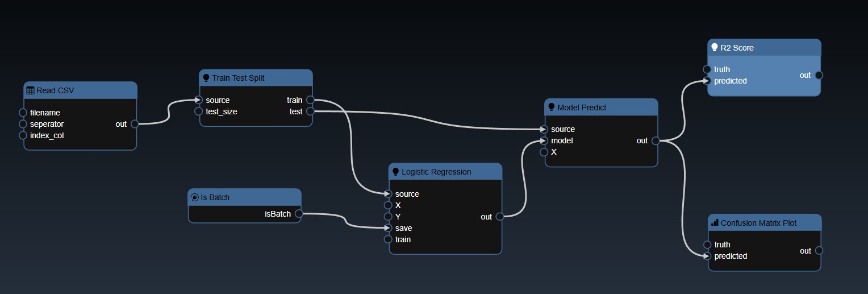Click the isBatch output port
The height and width of the screenshot is (294, 868).
299,214
